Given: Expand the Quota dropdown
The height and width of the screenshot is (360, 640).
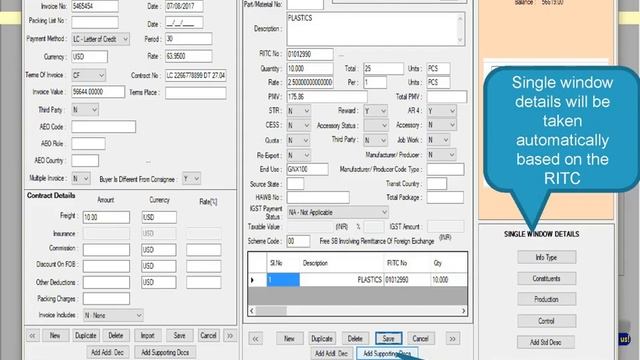Looking at the screenshot, I should pyautogui.click(x=298, y=140).
